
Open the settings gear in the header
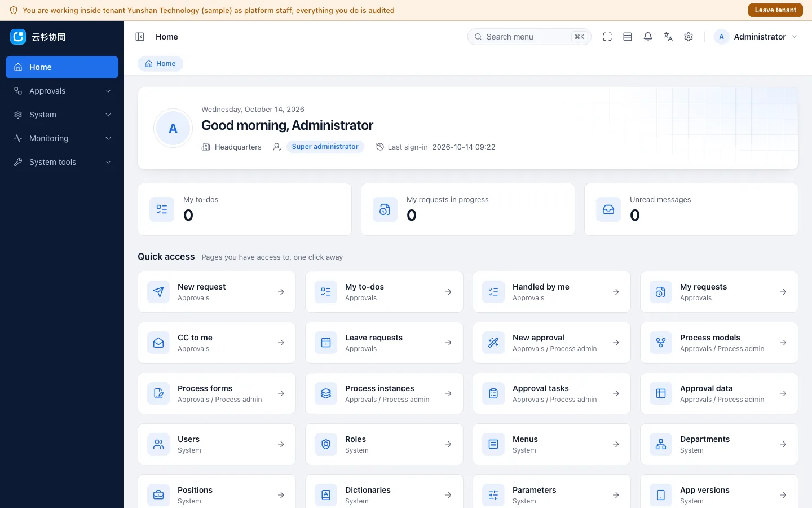[x=689, y=37]
